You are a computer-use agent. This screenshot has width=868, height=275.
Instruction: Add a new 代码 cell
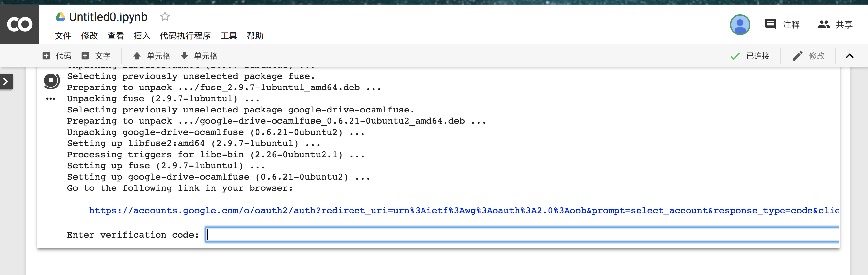tap(57, 56)
